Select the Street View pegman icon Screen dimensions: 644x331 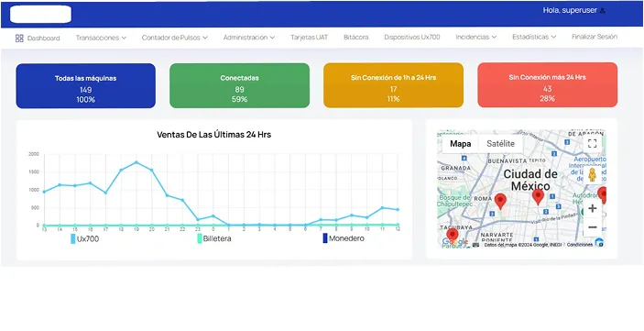click(592, 175)
